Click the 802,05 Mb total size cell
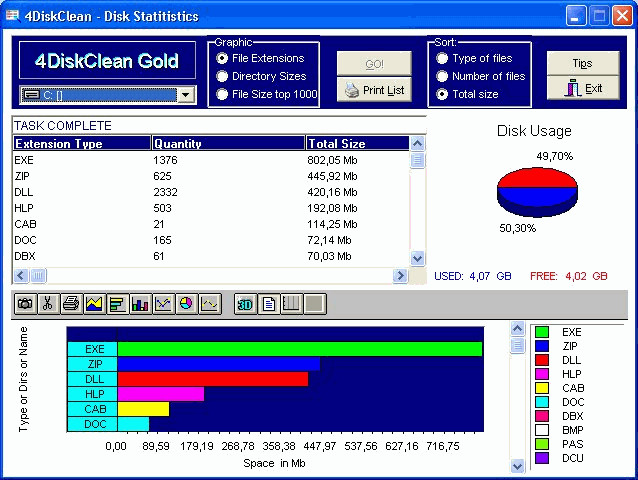Screen dimensions: 638x480 click(x=332, y=160)
